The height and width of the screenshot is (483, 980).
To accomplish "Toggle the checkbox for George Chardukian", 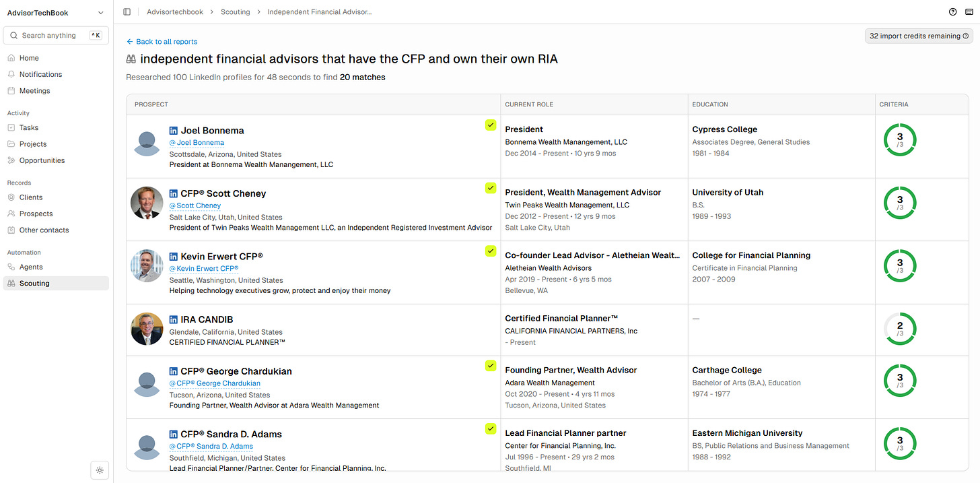I will [x=491, y=366].
